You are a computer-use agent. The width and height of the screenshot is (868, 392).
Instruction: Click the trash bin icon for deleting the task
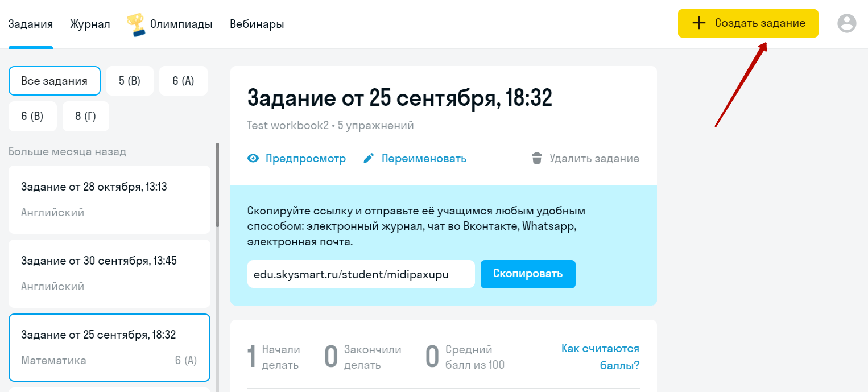pyautogui.click(x=536, y=159)
